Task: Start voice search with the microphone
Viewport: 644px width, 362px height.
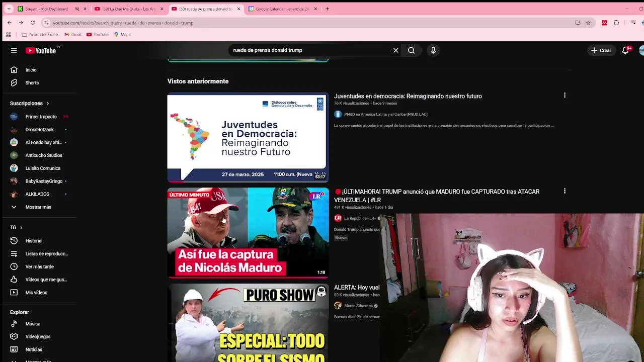Action: click(x=433, y=50)
